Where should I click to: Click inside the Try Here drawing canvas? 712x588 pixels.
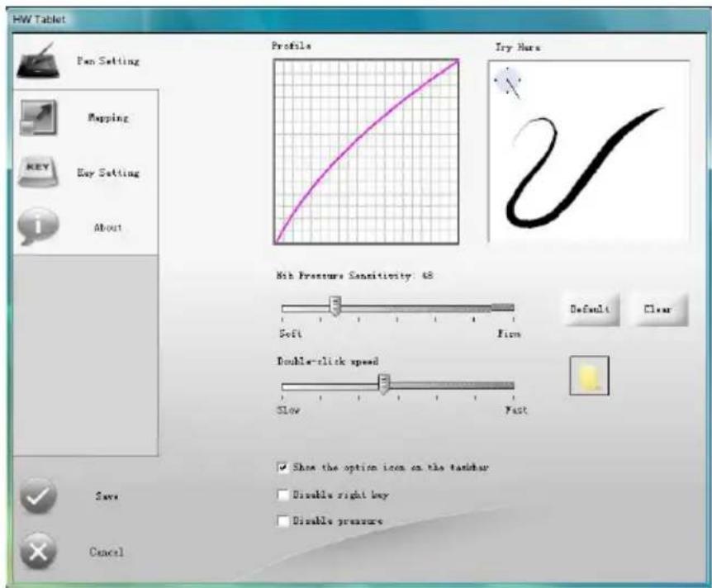[x=589, y=152]
